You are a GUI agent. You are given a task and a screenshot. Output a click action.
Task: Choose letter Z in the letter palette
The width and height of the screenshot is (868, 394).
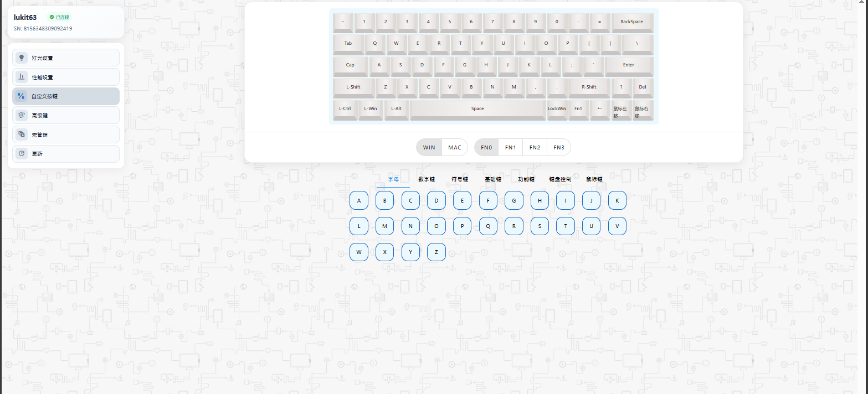[436, 252]
